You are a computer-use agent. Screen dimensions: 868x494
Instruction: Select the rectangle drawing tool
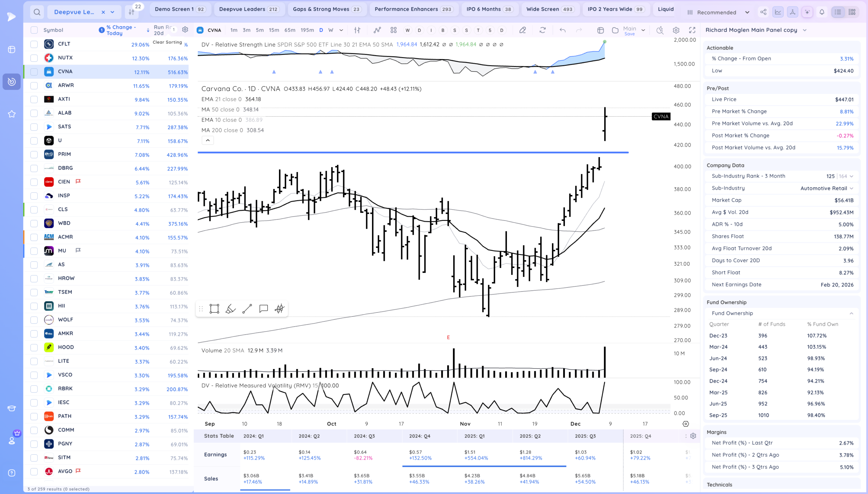pyautogui.click(x=214, y=309)
